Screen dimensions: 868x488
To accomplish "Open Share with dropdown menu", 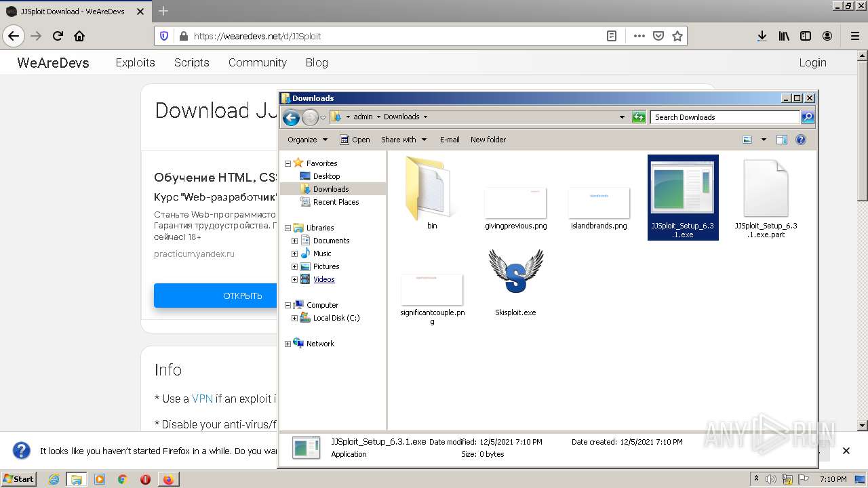I will pyautogui.click(x=404, y=140).
